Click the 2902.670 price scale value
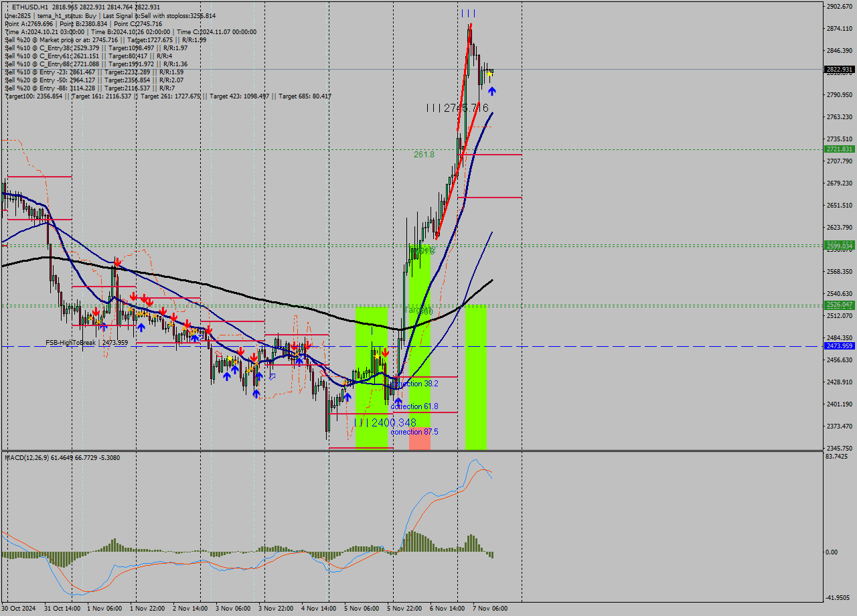This screenshot has width=857, height=616. pos(840,6)
